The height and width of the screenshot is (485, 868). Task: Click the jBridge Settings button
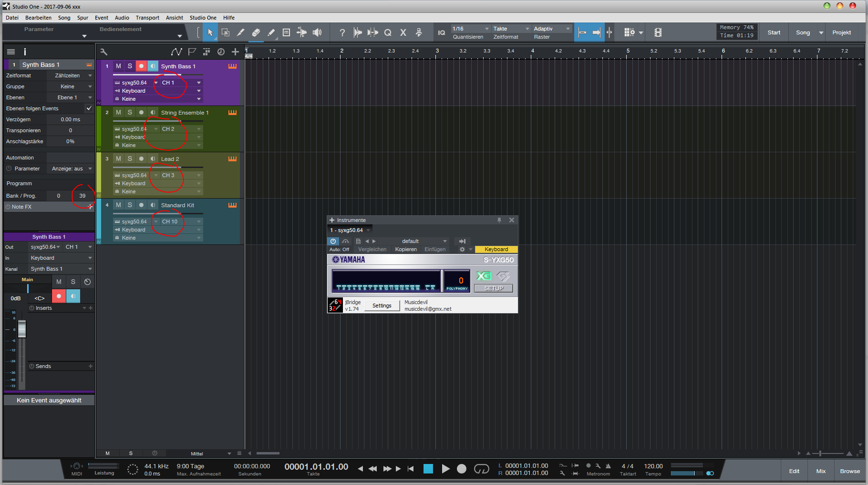click(x=382, y=306)
